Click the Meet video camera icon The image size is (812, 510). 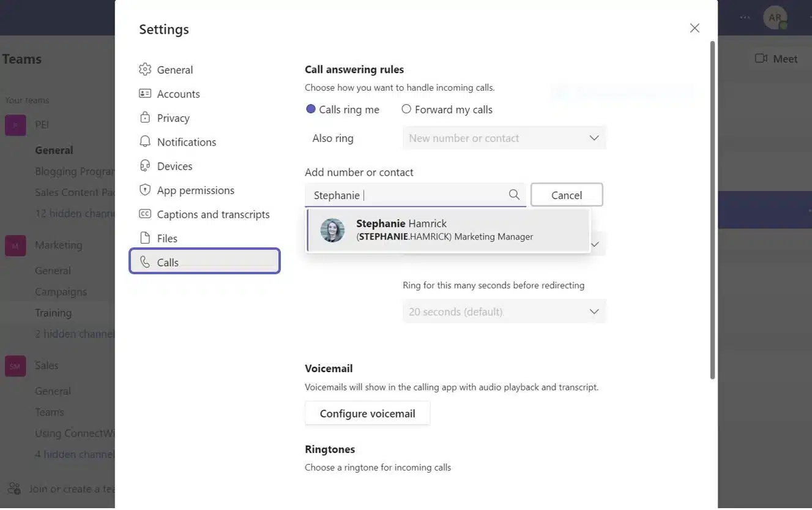[x=761, y=58]
